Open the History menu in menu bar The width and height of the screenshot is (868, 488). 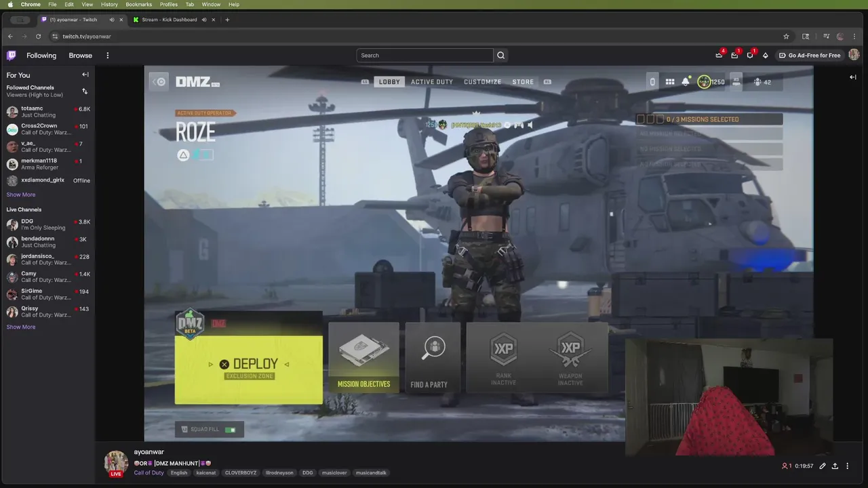109,4
